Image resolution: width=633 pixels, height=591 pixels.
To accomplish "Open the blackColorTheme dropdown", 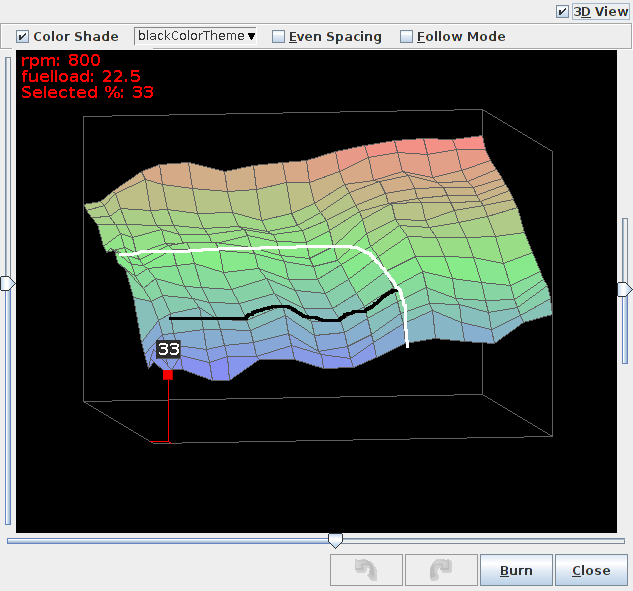I will pyautogui.click(x=195, y=36).
